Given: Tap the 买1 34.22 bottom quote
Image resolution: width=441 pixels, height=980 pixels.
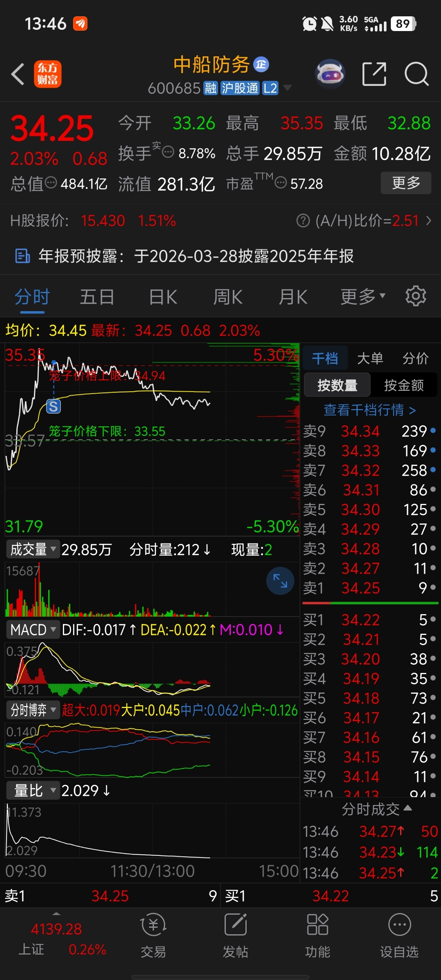Looking at the screenshot, I should click(x=331, y=896).
